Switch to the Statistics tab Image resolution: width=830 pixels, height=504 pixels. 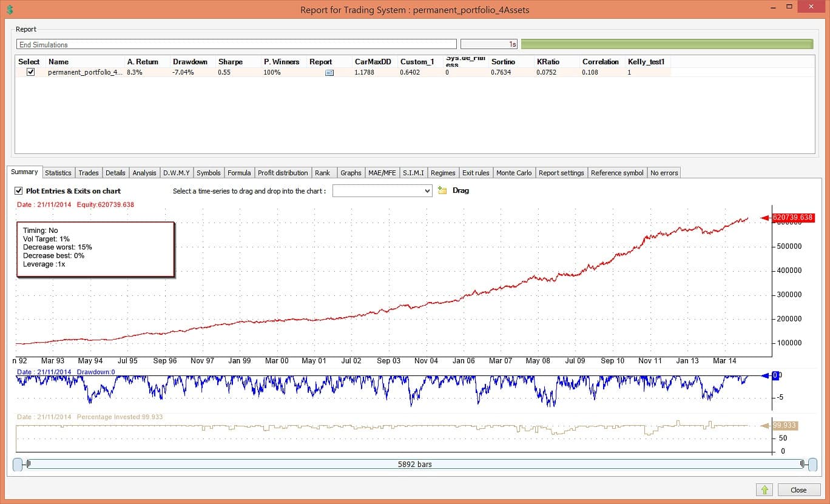point(58,173)
